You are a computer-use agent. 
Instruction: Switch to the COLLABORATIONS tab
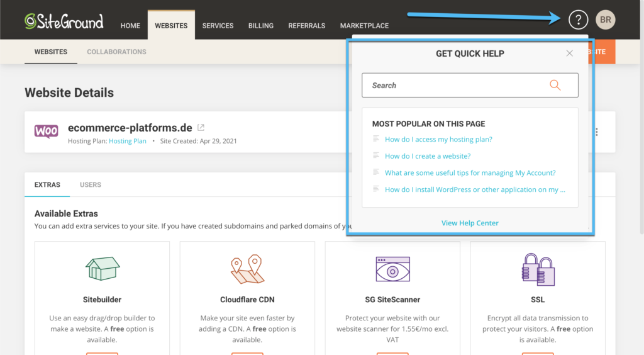[116, 52]
